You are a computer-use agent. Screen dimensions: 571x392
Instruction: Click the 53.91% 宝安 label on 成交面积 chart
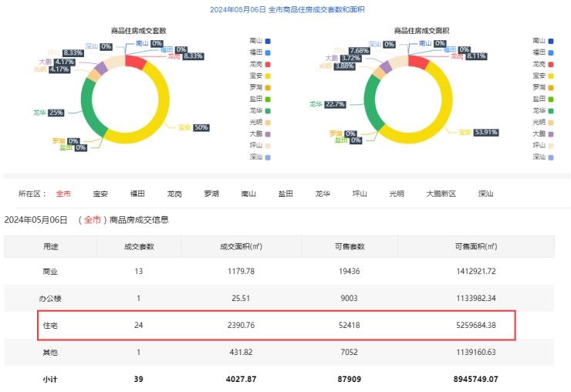pyautogui.click(x=485, y=133)
